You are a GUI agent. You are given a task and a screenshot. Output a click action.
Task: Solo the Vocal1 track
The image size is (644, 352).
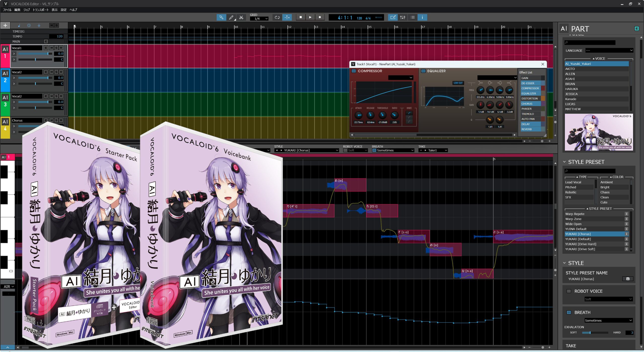coord(56,48)
